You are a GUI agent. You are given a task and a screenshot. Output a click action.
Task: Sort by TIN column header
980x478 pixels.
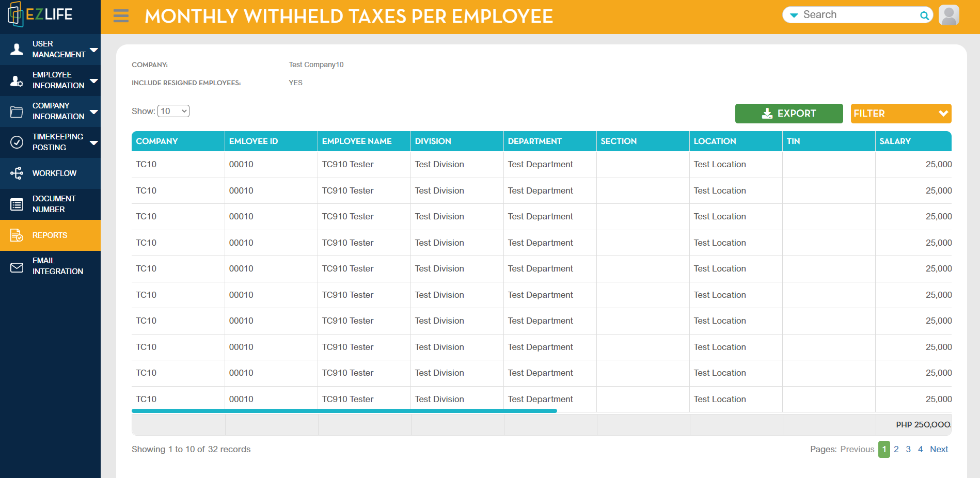click(828, 141)
